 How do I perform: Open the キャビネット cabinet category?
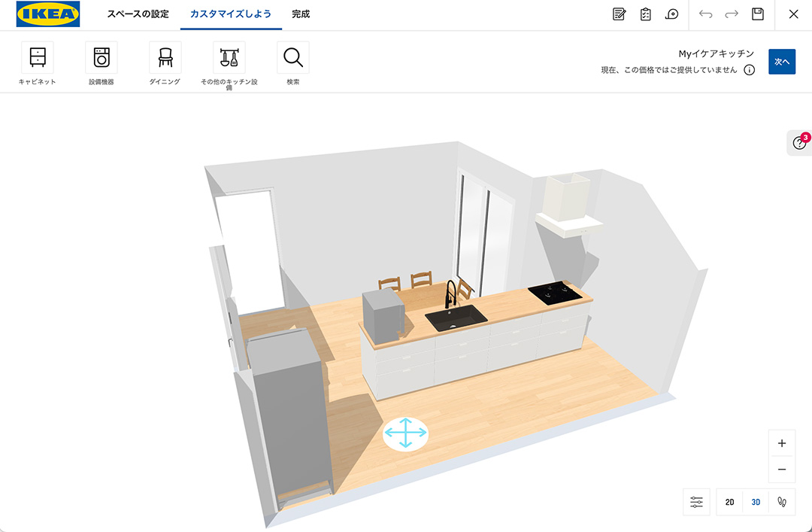pos(38,58)
